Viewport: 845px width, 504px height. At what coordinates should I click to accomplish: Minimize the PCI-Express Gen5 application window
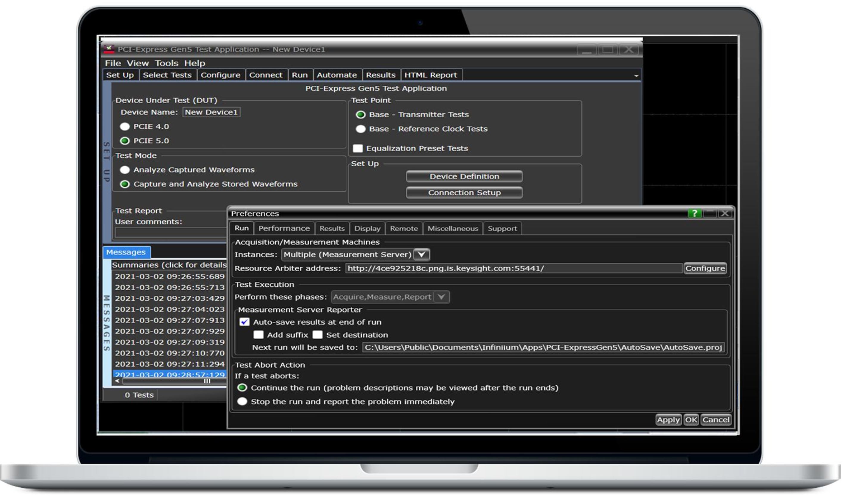(x=587, y=50)
